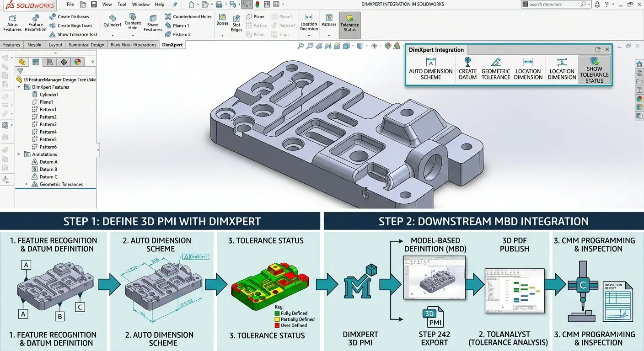Click the pin icon beside Help menu
Screen dimensions: 644x351
[175, 5]
